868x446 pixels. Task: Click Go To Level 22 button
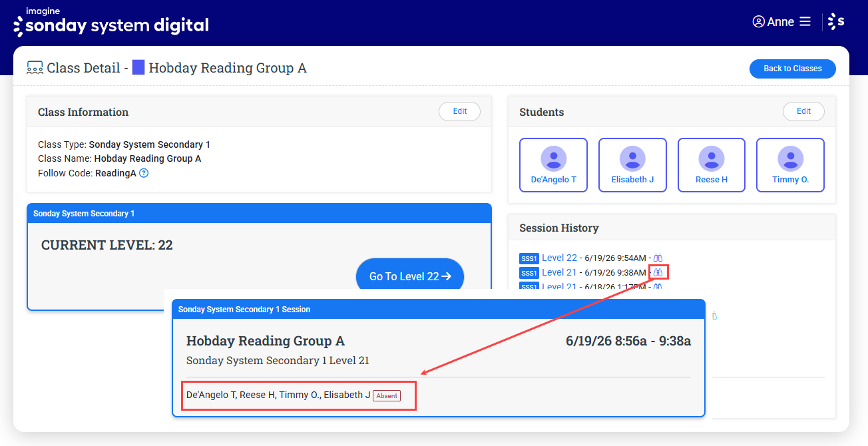[410, 276]
